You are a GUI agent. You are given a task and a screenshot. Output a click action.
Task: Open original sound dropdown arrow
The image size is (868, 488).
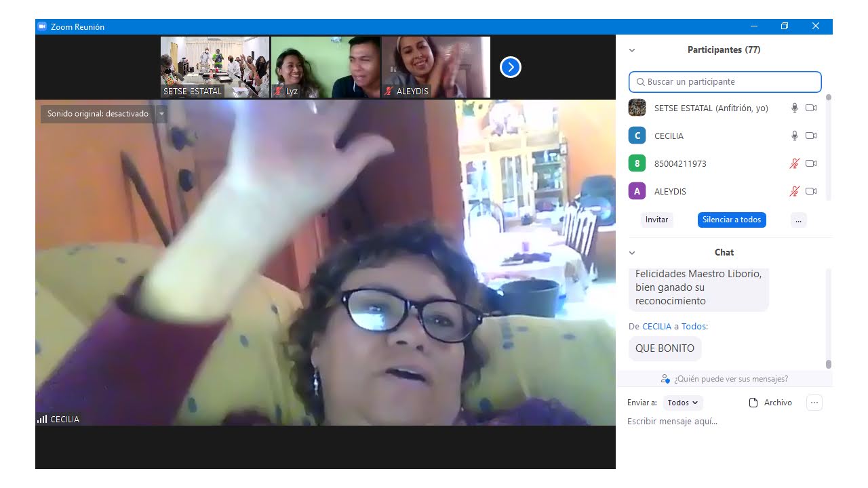(161, 114)
